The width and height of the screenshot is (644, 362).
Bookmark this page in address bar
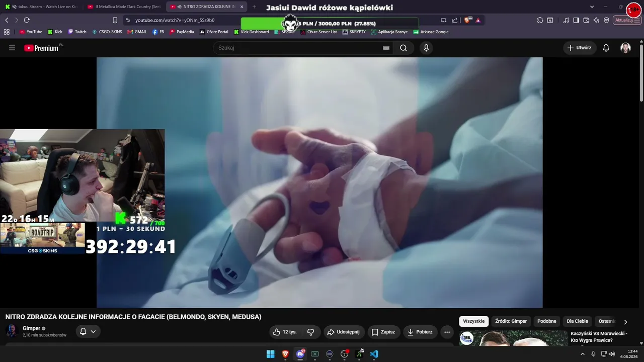point(115,20)
